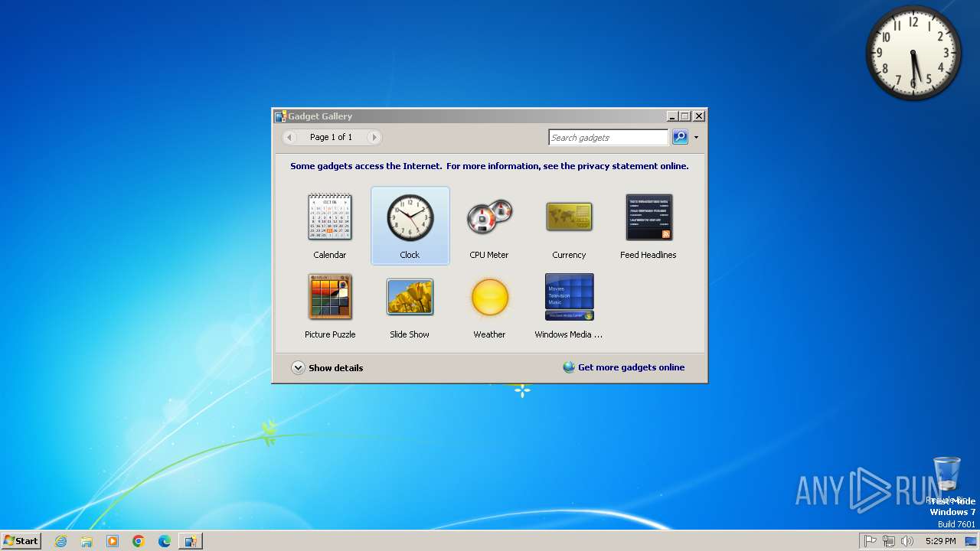Screen dimensions: 980x551
Task: Open Action Center flag tray icon
Action: tap(871, 541)
